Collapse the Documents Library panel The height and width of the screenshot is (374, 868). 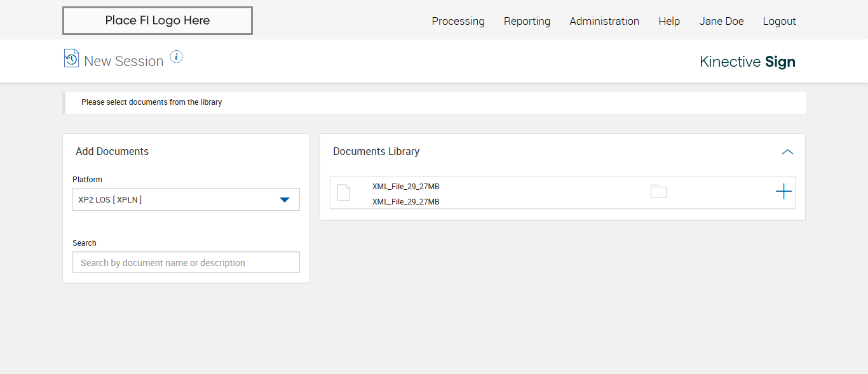click(787, 152)
